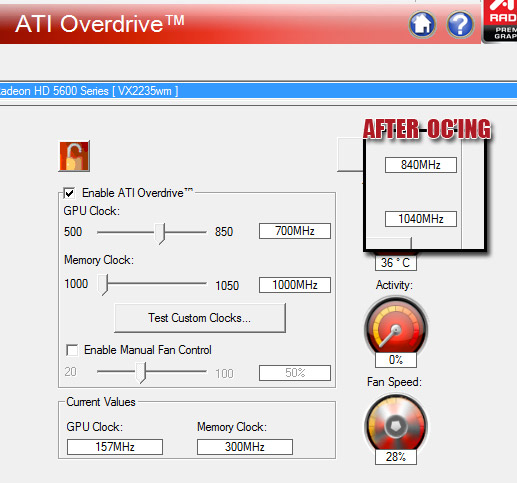Click the current GPU Clock 157MHz field
The height and width of the screenshot is (483, 517).
point(115,447)
